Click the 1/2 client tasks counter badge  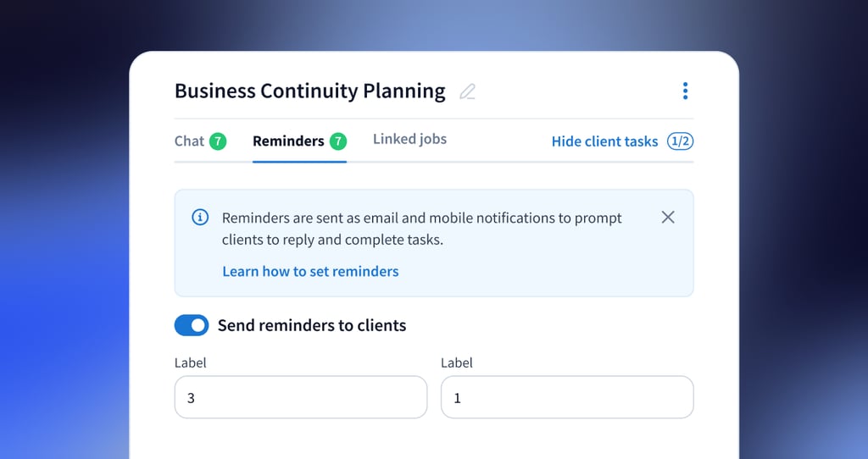(x=680, y=141)
